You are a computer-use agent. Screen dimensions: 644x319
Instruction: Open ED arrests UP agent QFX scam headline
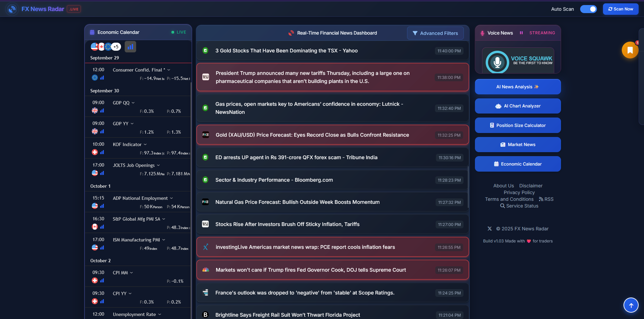[296, 157]
